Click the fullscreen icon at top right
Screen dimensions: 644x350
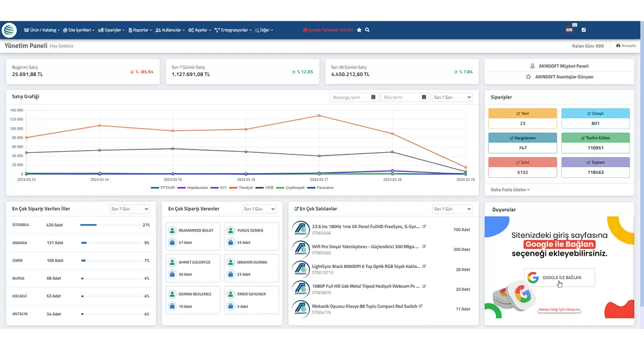point(584,30)
